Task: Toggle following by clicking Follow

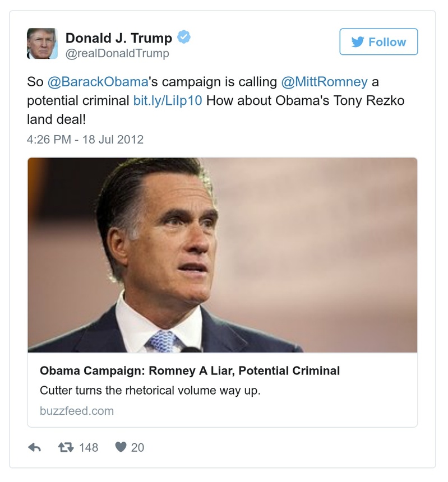Action: pyautogui.click(x=378, y=42)
